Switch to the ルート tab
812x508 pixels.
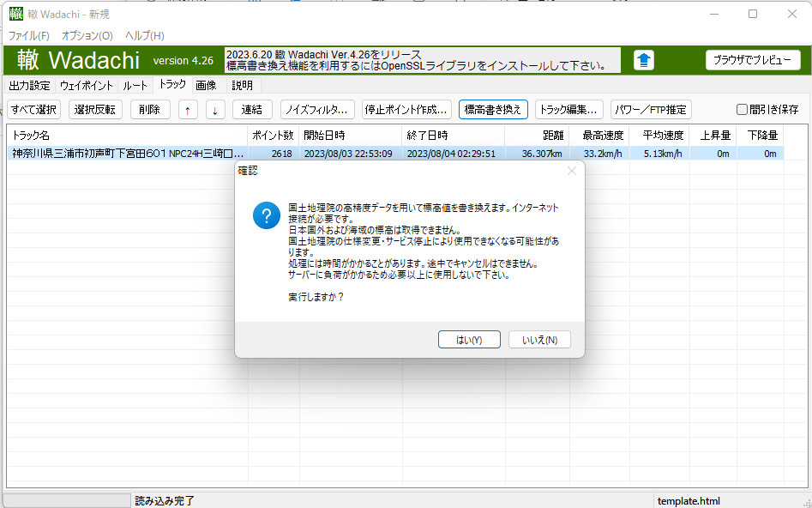click(x=135, y=86)
